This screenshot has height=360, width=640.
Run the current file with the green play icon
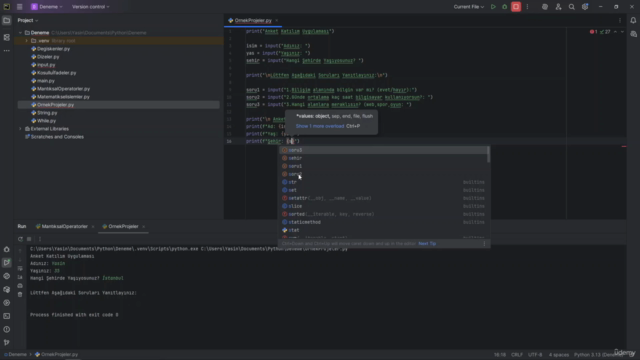(493, 7)
